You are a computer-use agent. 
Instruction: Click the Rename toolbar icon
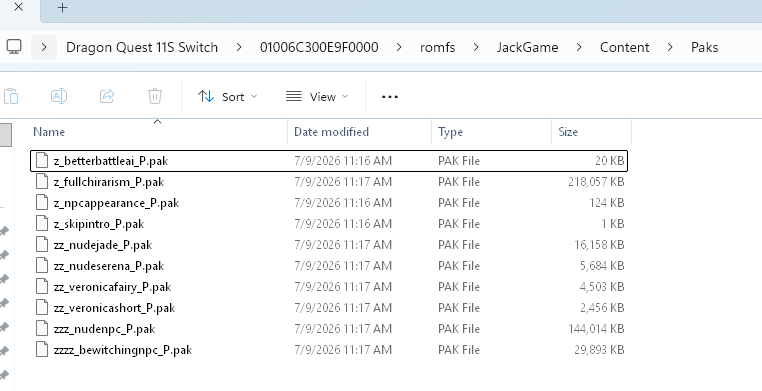point(59,96)
